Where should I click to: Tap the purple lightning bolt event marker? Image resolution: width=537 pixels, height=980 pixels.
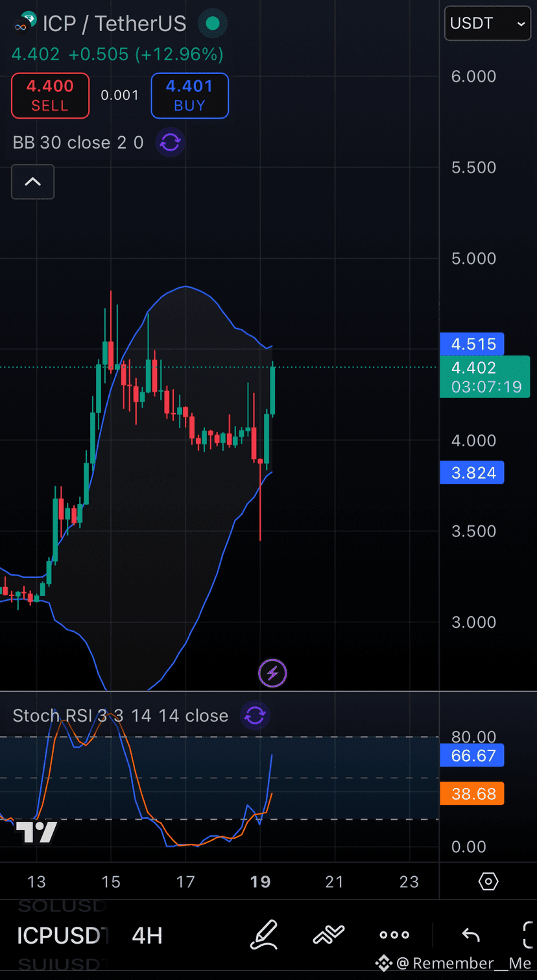272,673
